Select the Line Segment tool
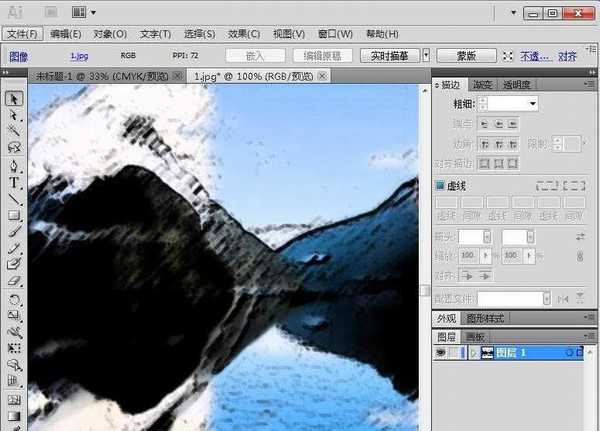This screenshot has width=600, height=431. click(x=15, y=198)
